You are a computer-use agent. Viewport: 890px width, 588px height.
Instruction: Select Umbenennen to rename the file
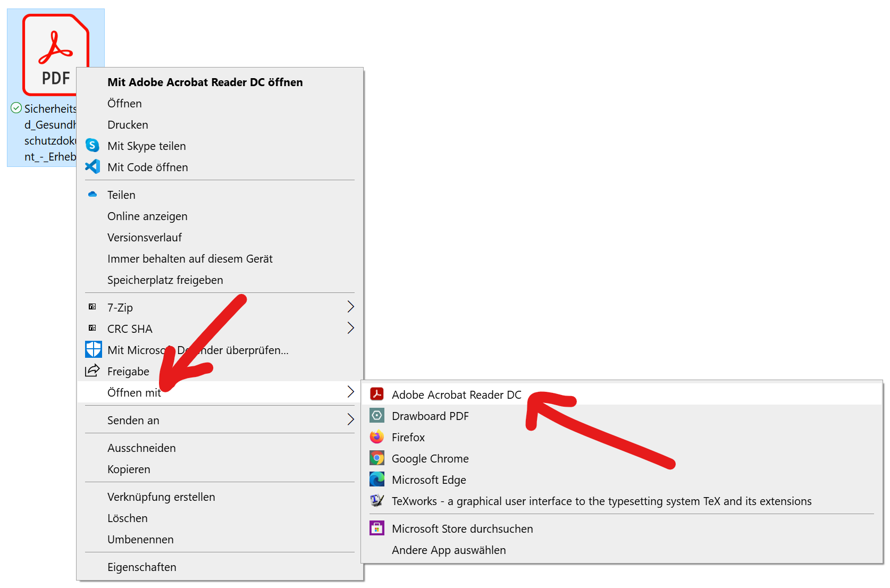click(220, 539)
